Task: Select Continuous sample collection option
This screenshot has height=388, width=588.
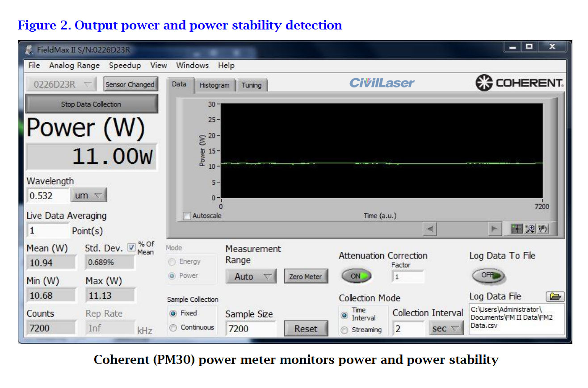Action: [x=173, y=328]
